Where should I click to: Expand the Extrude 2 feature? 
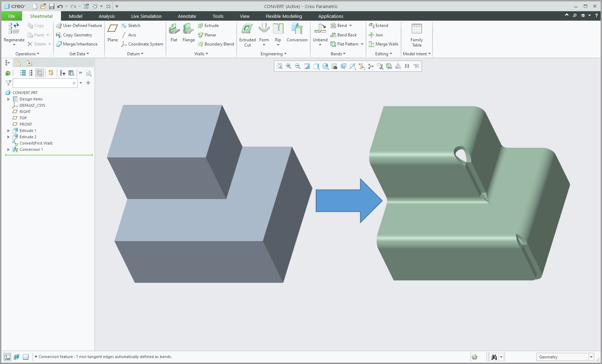click(x=8, y=137)
